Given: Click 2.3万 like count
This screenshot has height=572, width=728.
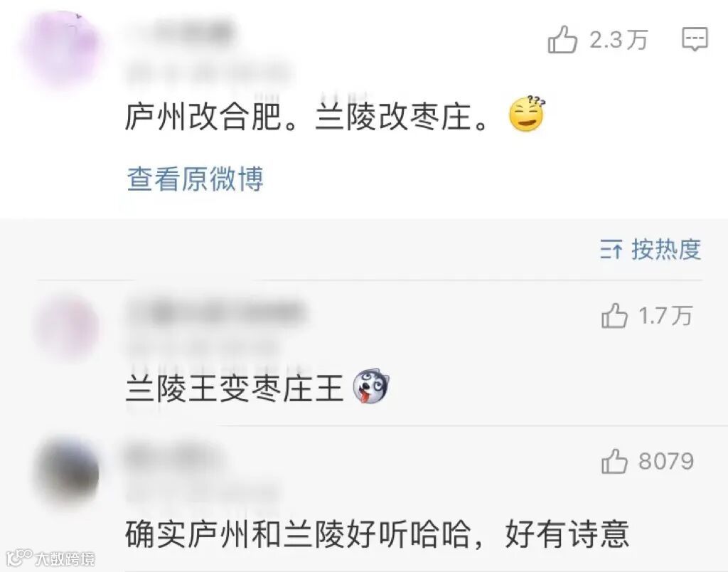Looking at the screenshot, I should click(619, 40).
